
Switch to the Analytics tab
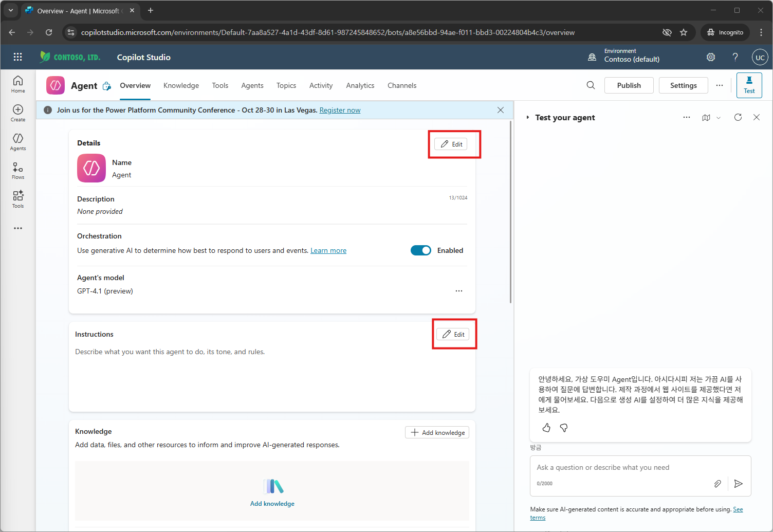[360, 85]
